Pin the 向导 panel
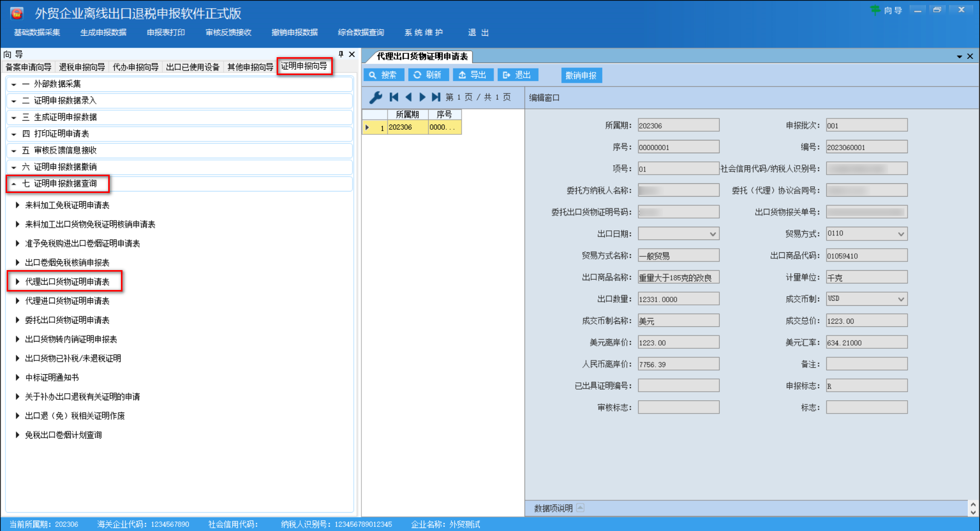Viewport: 980px width, 531px height. click(341, 54)
